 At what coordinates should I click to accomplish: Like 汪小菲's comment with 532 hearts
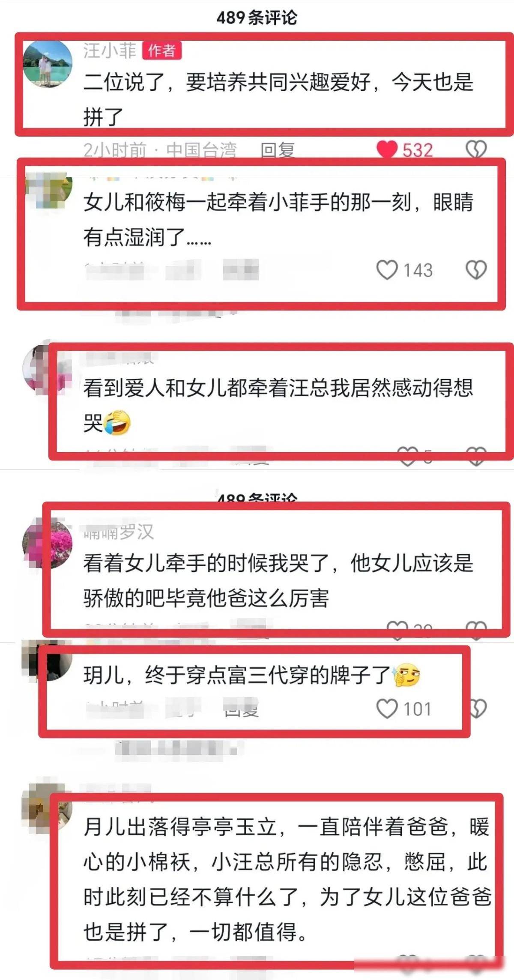[387, 149]
